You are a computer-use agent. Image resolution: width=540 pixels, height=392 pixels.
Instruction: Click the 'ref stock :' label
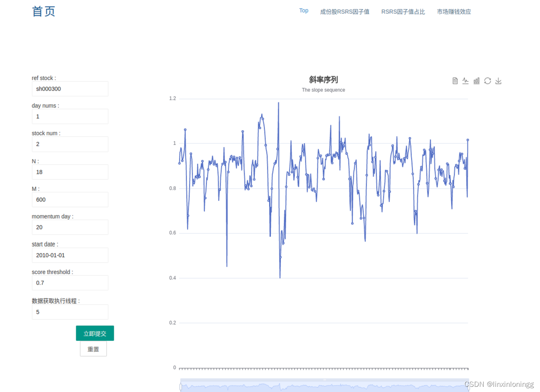click(44, 78)
